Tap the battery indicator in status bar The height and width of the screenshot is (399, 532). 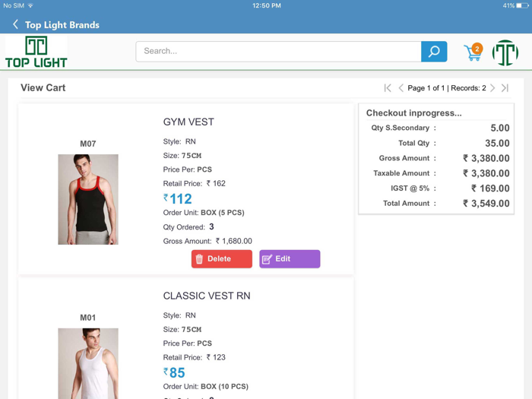[522, 6]
